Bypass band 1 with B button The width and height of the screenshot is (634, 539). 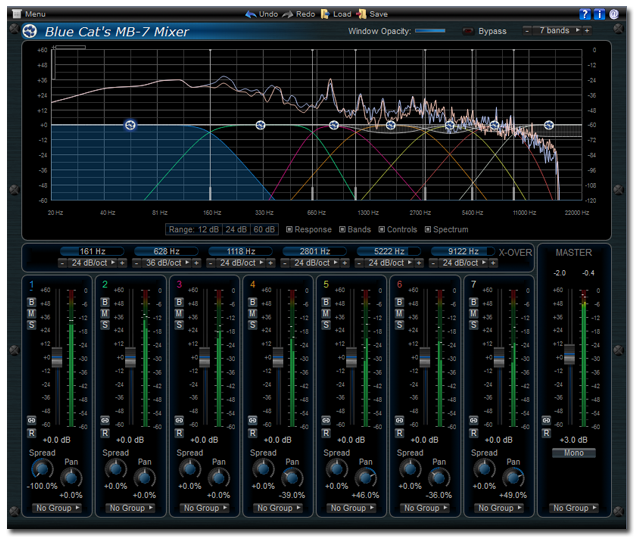32,302
